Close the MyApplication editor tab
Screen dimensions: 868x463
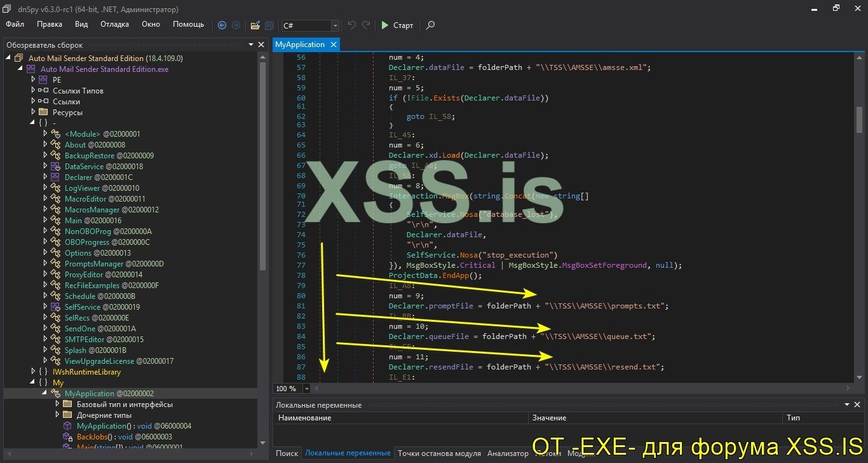[x=333, y=45]
